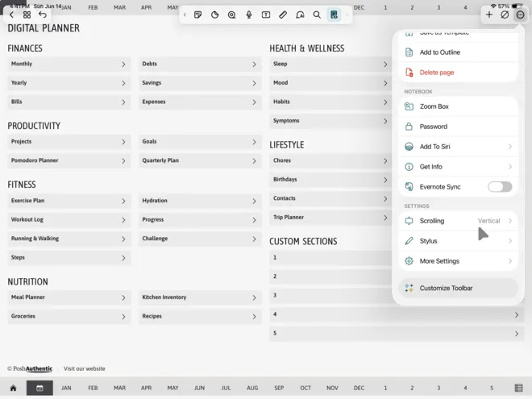Tap the three-dots more options icon
This screenshot has width=532, height=399.
(521, 15)
